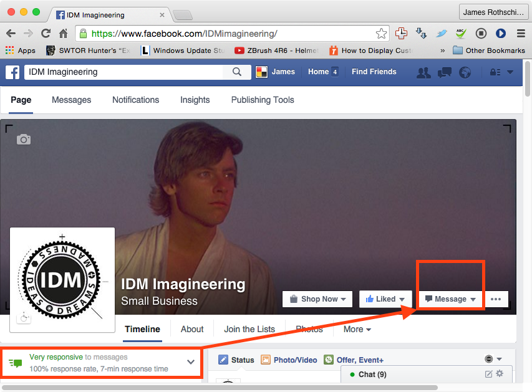Open the friend requests icon

coord(423,72)
